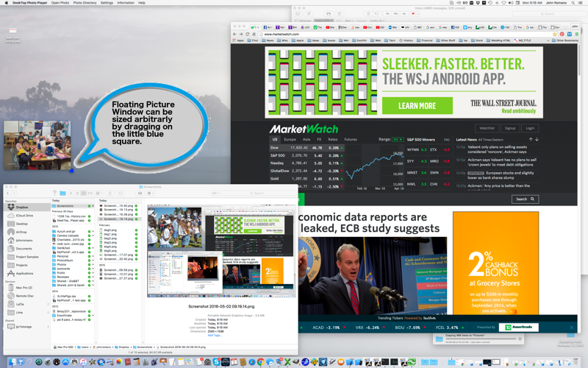Click the Share icon in Finder toolbar
Image resolution: width=588 pixels, height=368 pixels.
[x=110, y=193]
